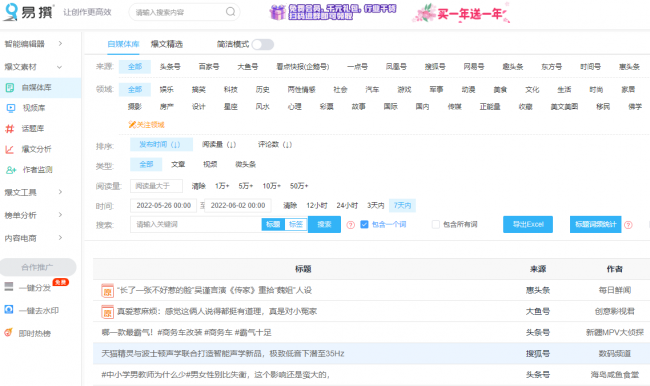The width and height of the screenshot is (650, 386).
Task: Sort by 评论数 descending
Action: pyautogui.click(x=275, y=144)
